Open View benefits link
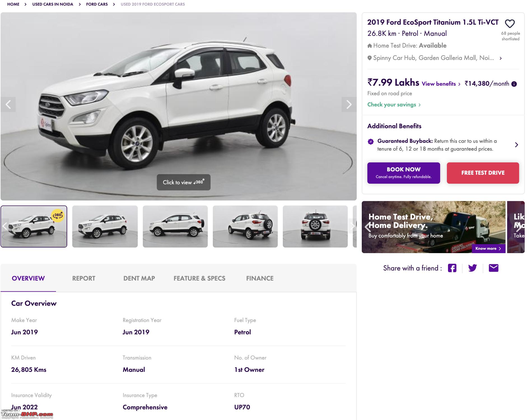 coord(441,84)
